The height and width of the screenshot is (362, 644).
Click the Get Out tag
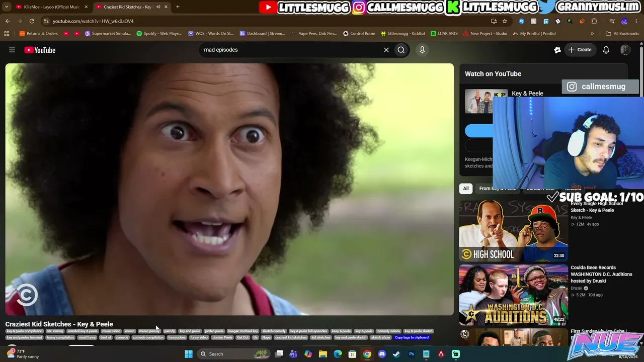(243, 337)
